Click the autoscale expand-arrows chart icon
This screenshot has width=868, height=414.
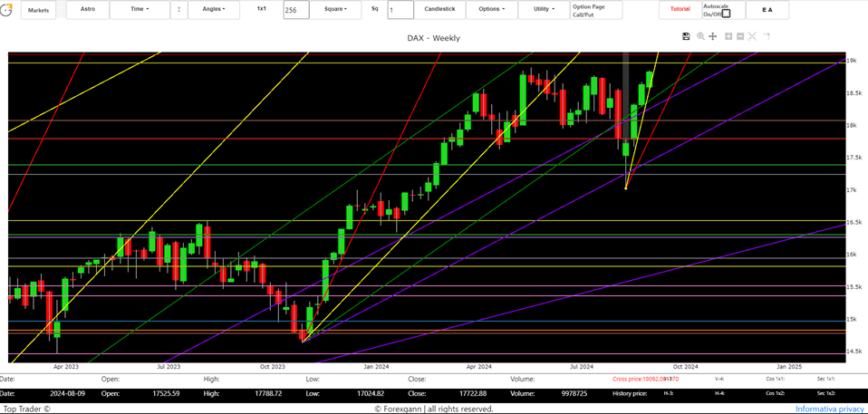[752, 36]
